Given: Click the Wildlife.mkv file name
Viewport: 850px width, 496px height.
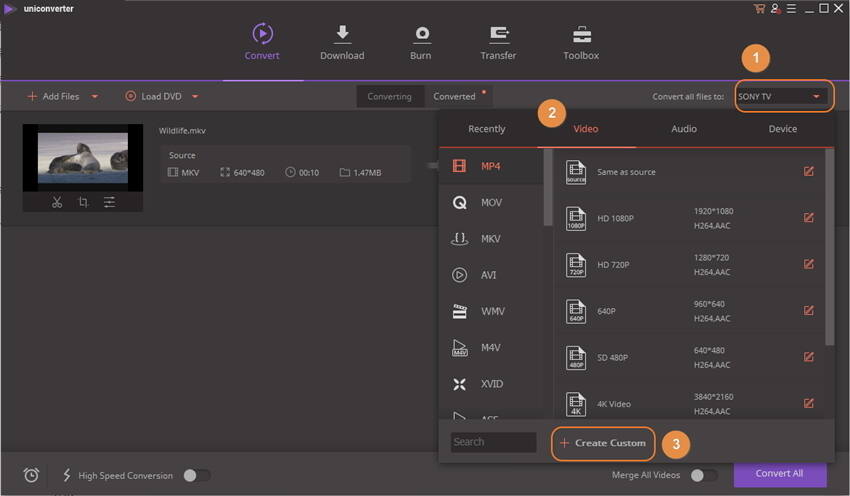Looking at the screenshot, I should point(182,131).
